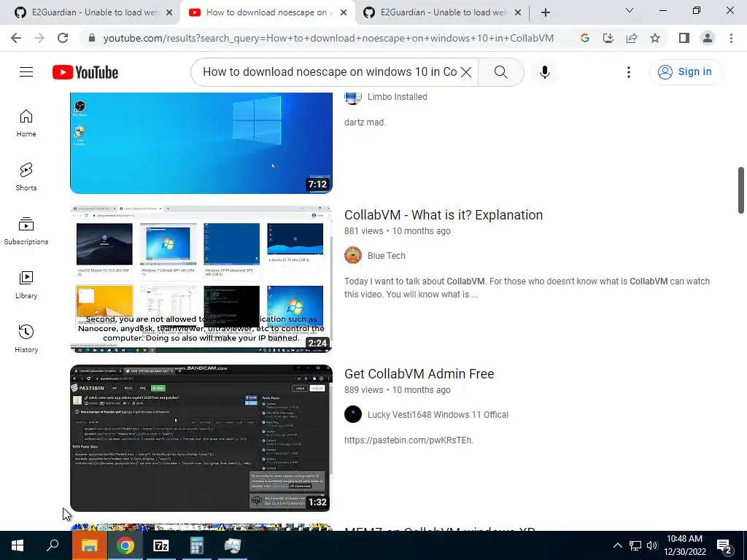747x560 pixels.
Task: Clear the search query with the X
Action: (466, 72)
